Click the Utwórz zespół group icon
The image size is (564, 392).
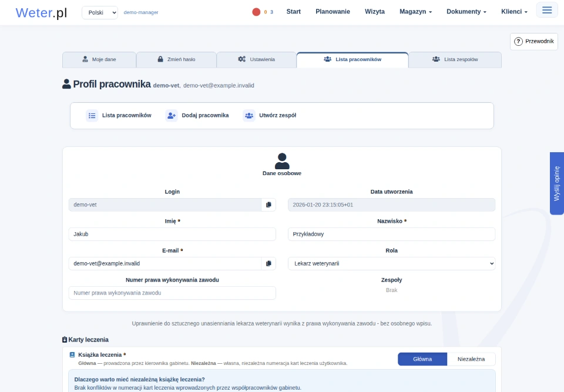pos(249,116)
